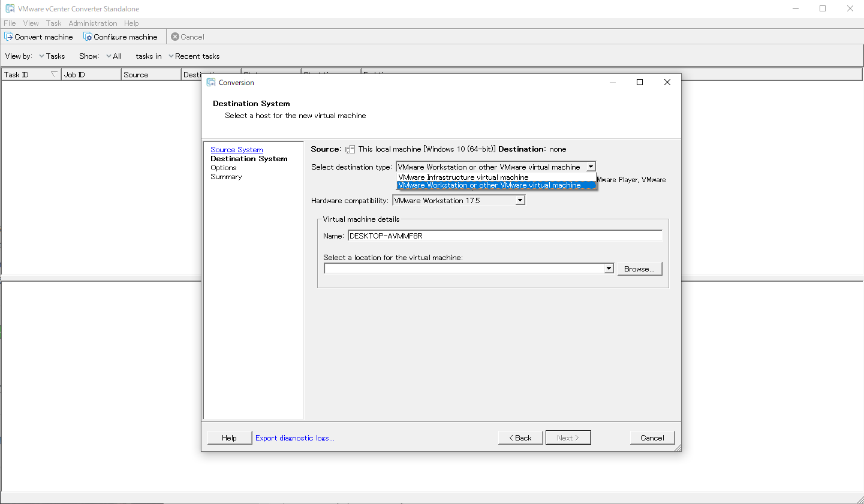Click the virtual machine Name field
This screenshot has height=504, width=864.
click(x=504, y=236)
